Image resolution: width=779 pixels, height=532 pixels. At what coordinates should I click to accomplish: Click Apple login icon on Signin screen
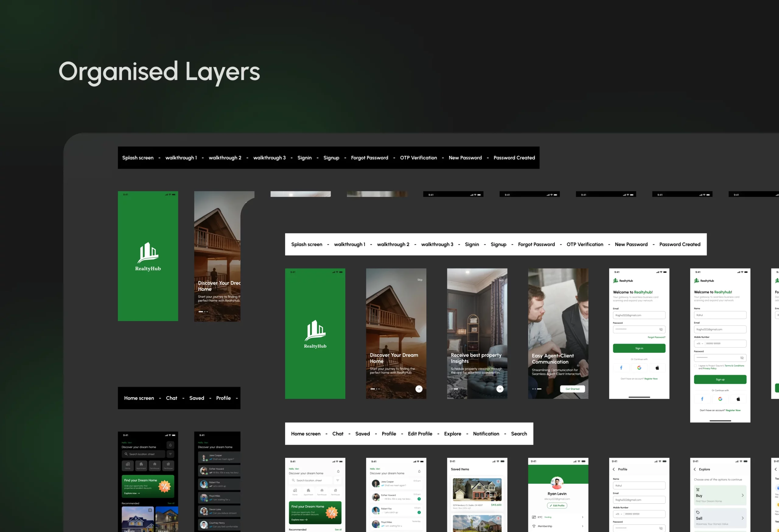(x=657, y=368)
